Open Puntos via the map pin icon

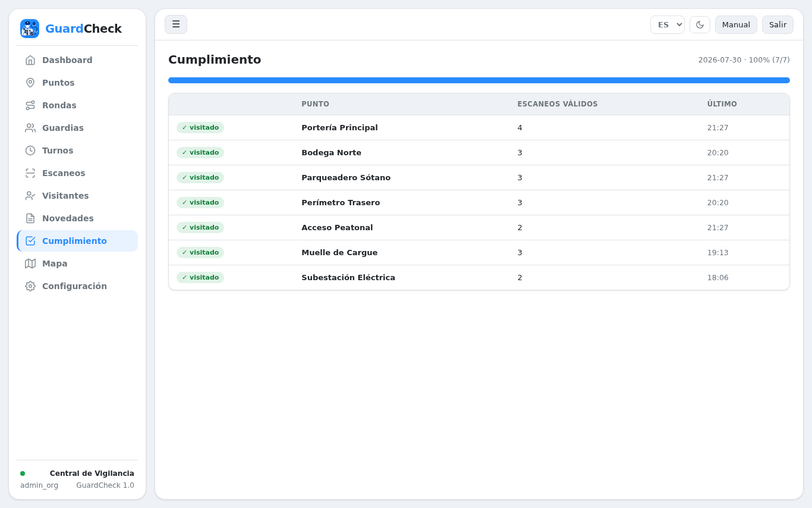(30, 83)
